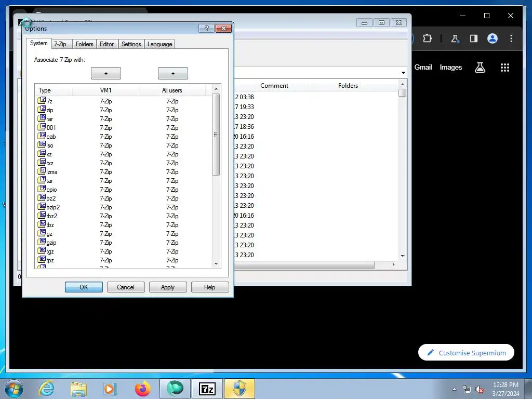Click the Apply button

(x=168, y=287)
